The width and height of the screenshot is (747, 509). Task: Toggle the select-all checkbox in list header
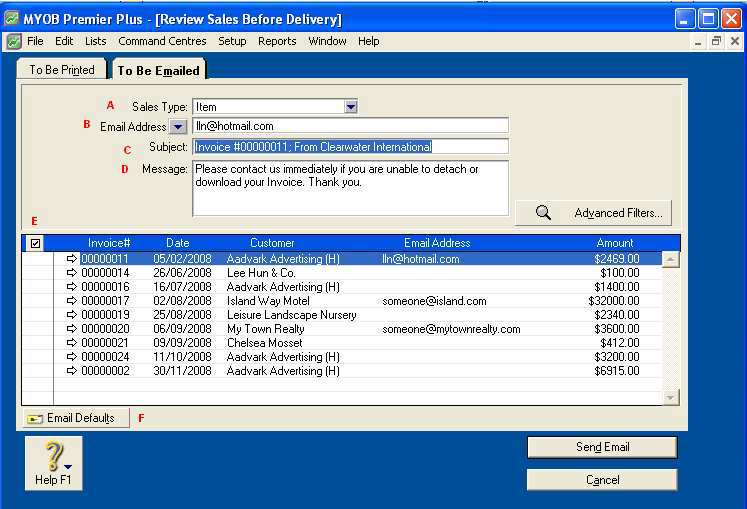click(x=36, y=243)
